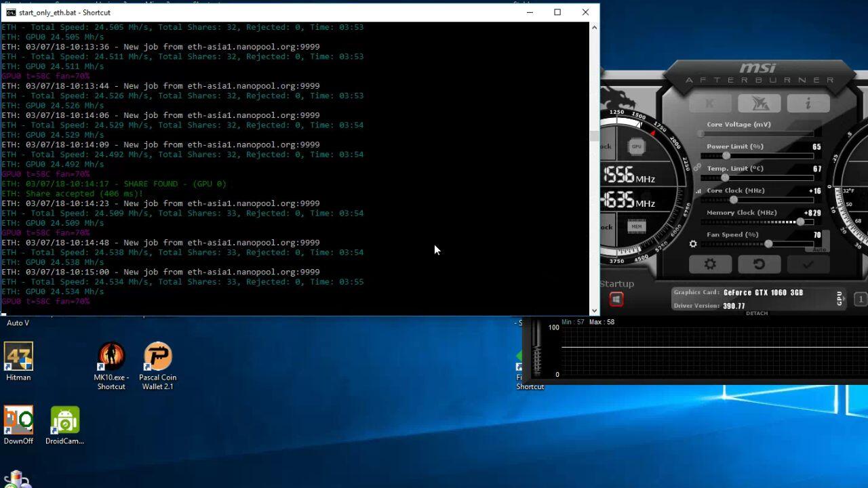Click the Afterburner monitoring temperature graph
Screen dimensions: 868x488
[715, 350]
